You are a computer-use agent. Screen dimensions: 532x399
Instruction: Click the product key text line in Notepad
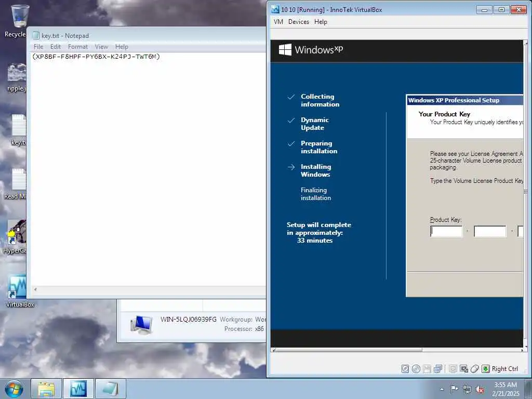[96, 57]
